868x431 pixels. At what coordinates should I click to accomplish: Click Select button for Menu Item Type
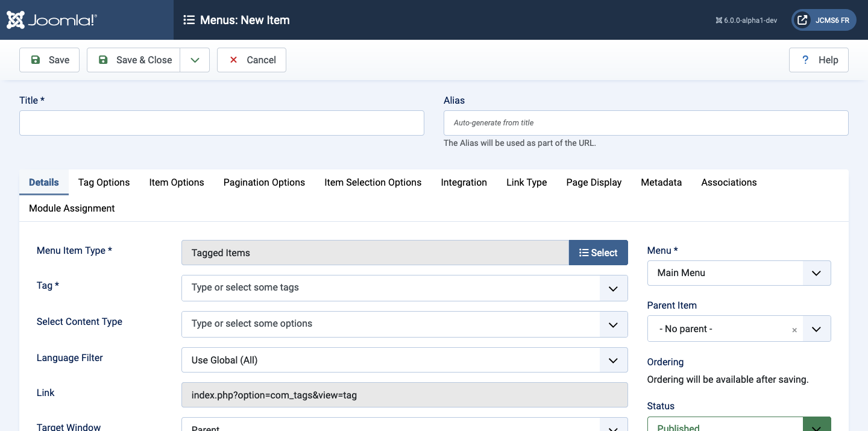click(x=599, y=253)
